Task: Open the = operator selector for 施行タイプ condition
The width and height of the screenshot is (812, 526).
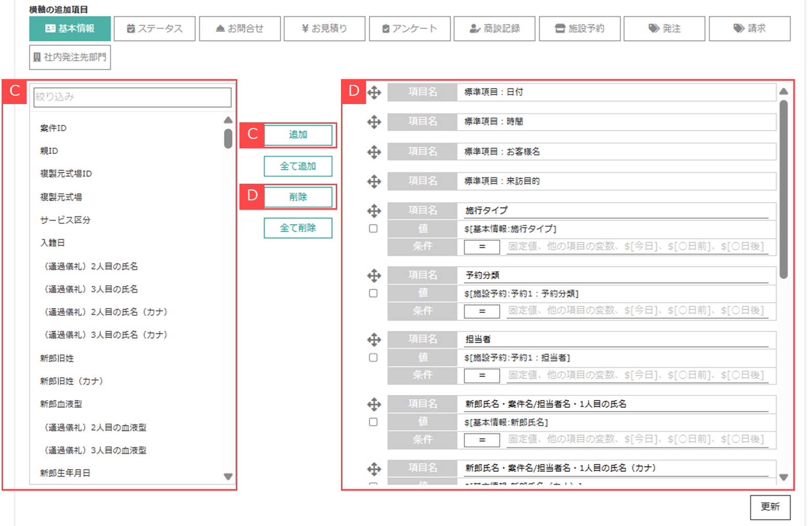Action: click(481, 247)
